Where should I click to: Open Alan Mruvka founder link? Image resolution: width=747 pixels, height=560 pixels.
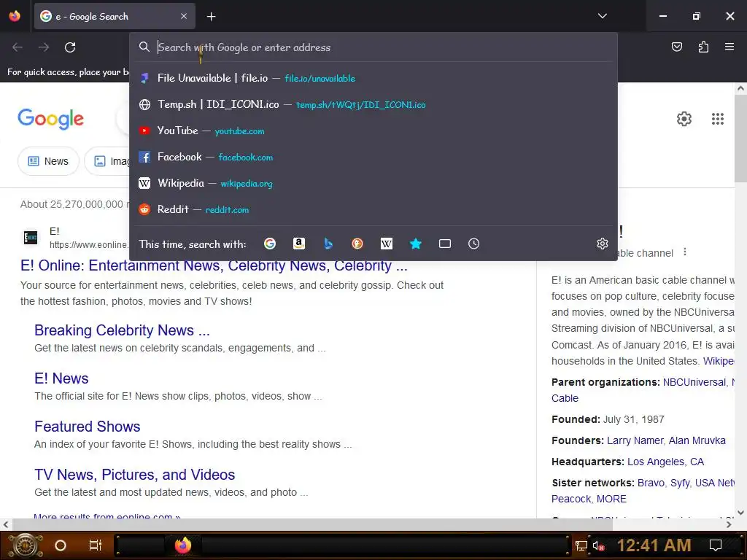tap(697, 440)
